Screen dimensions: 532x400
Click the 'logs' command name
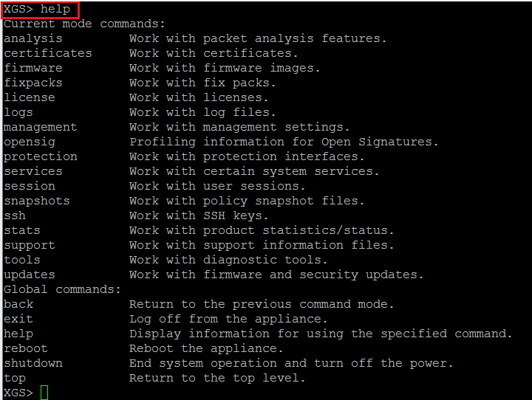pyautogui.click(x=18, y=112)
